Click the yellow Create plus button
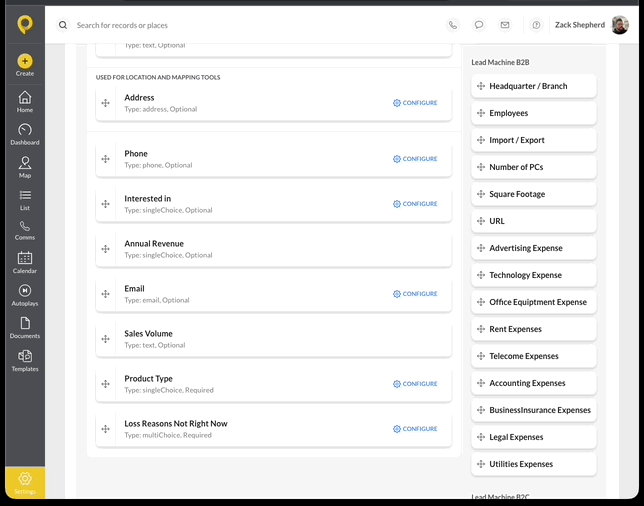This screenshot has height=506, width=644. [25, 65]
